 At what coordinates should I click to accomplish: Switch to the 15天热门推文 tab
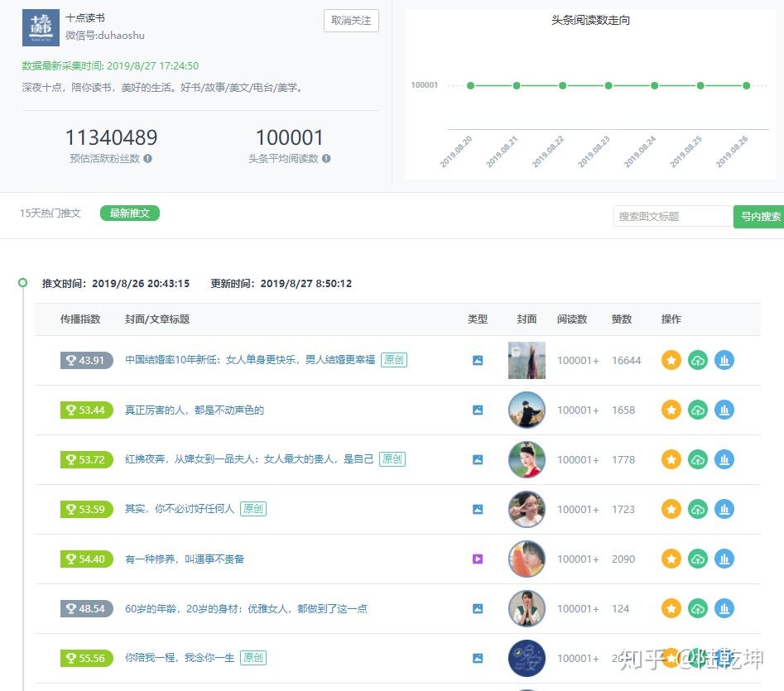click(x=50, y=214)
